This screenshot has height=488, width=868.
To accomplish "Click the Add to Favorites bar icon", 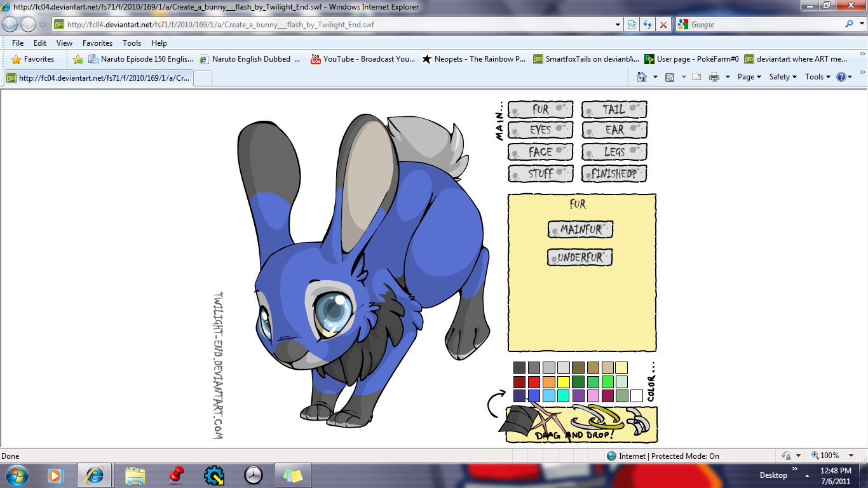I will click(78, 59).
